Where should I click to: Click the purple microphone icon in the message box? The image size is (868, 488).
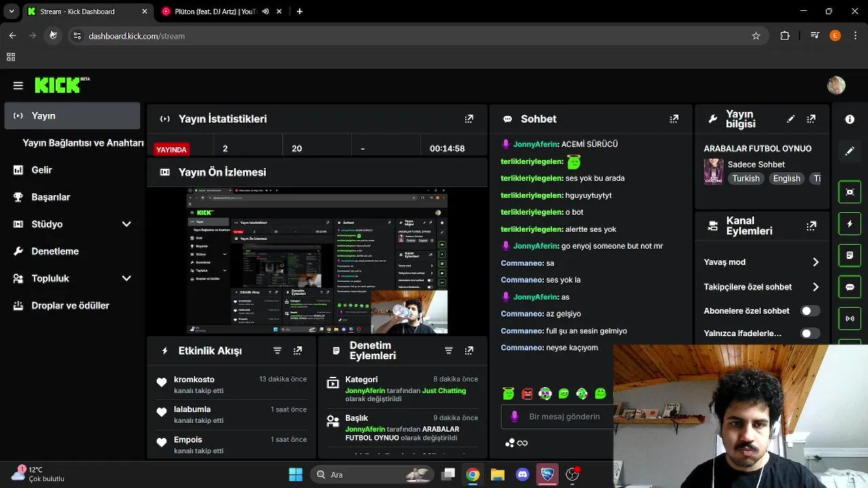515,416
